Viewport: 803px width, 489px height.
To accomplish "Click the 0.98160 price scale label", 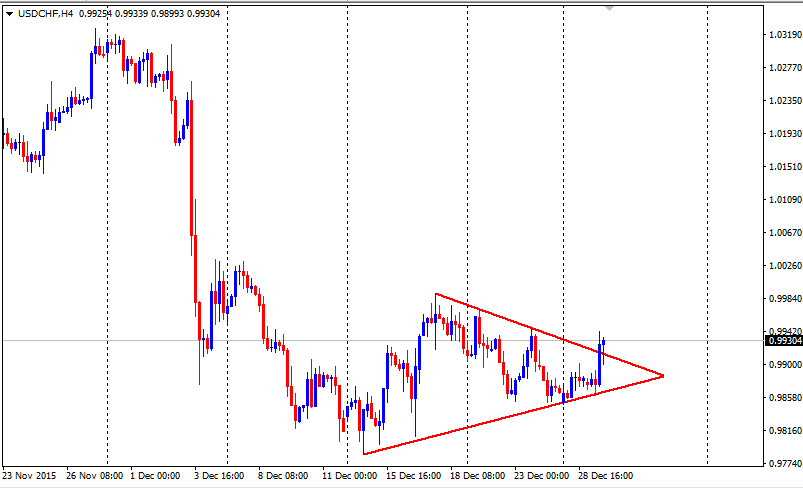I will tap(785, 431).
